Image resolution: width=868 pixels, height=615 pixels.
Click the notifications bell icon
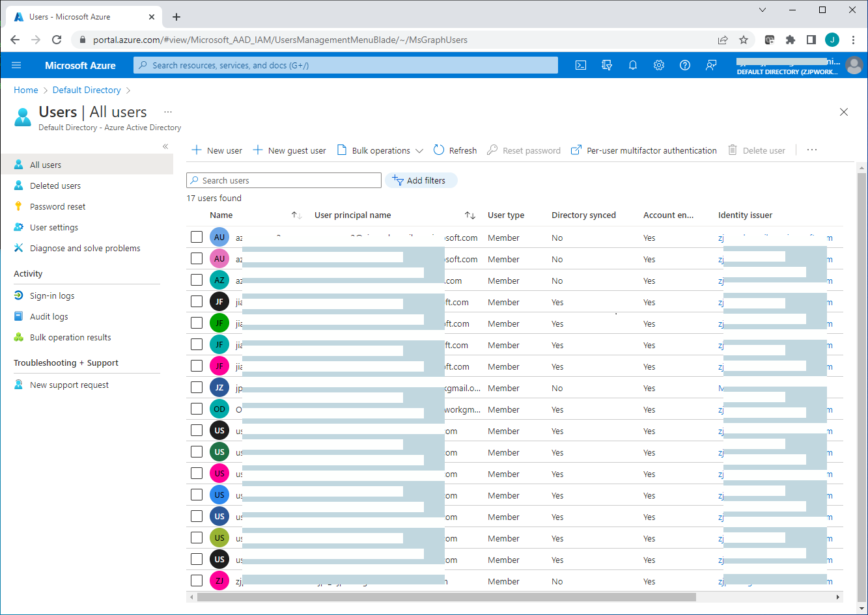(632, 65)
